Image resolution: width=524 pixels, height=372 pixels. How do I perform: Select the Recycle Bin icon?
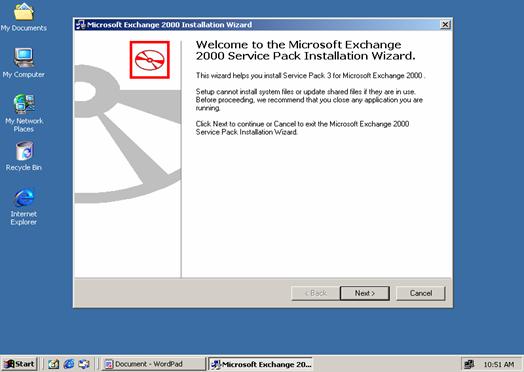24,156
